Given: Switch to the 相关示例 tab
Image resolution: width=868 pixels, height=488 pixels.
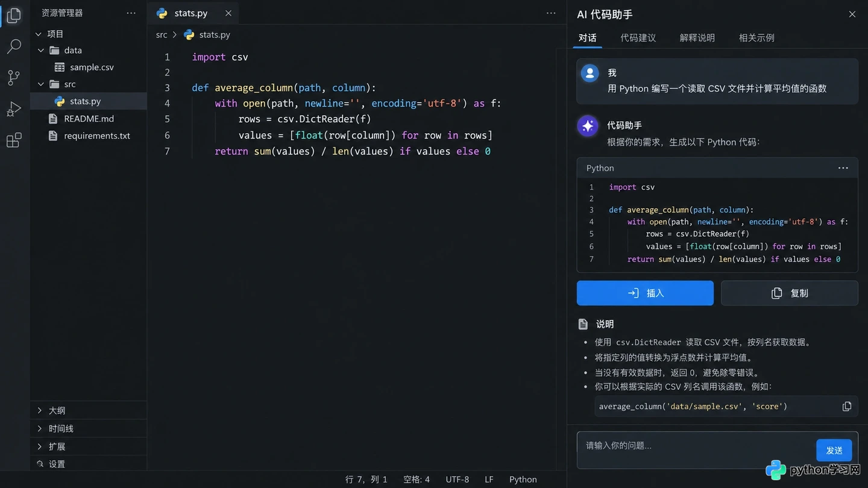Looking at the screenshot, I should coord(756,37).
